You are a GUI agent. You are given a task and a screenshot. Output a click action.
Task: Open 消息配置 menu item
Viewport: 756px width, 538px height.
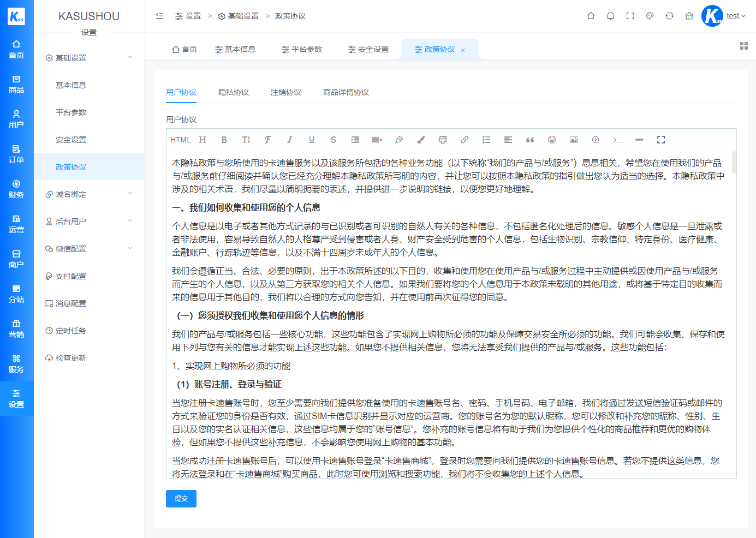click(x=89, y=303)
